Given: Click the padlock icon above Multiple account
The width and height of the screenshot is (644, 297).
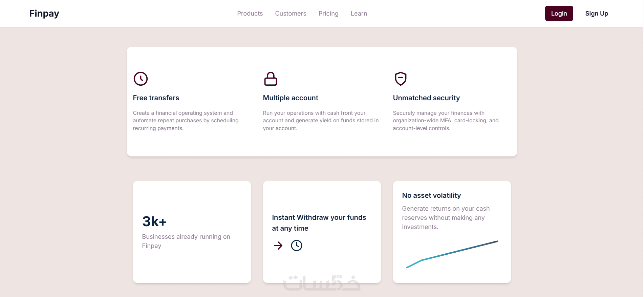Looking at the screenshot, I should pyautogui.click(x=271, y=79).
